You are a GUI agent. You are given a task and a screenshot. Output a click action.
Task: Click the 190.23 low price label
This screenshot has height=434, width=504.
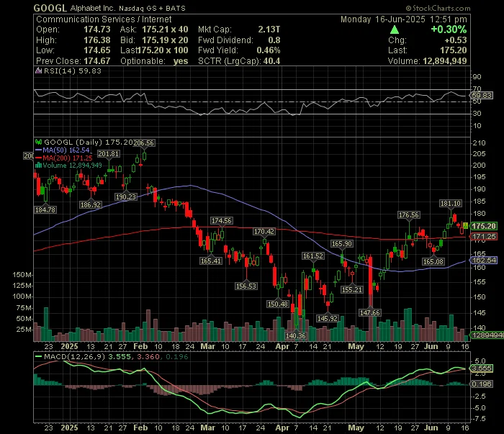pyautogui.click(x=126, y=196)
